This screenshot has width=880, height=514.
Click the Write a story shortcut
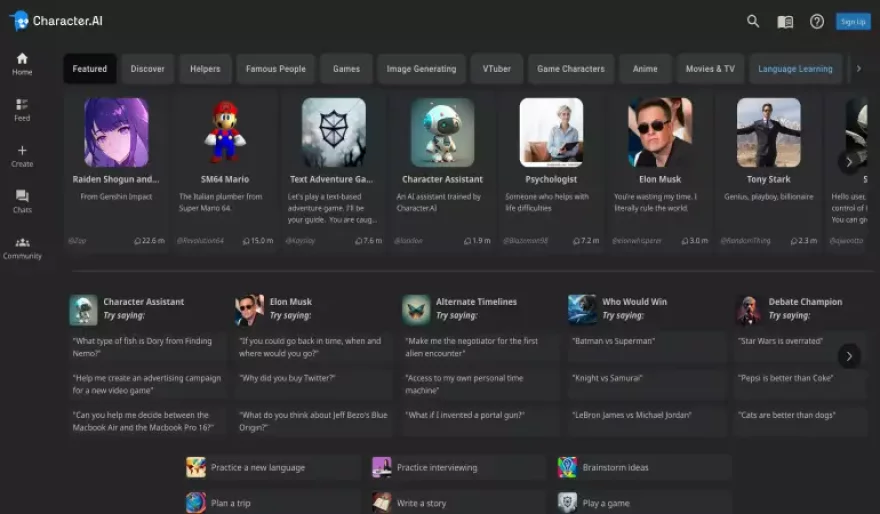click(x=459, y=503)
